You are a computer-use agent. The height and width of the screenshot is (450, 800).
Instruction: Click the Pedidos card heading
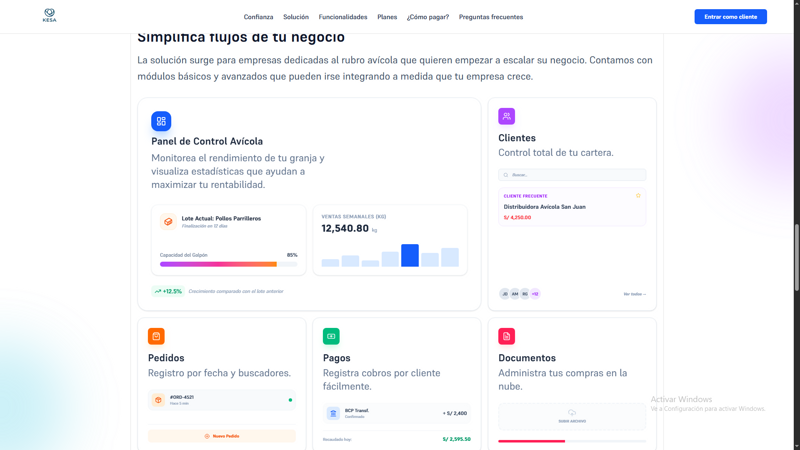coord(166,358)
